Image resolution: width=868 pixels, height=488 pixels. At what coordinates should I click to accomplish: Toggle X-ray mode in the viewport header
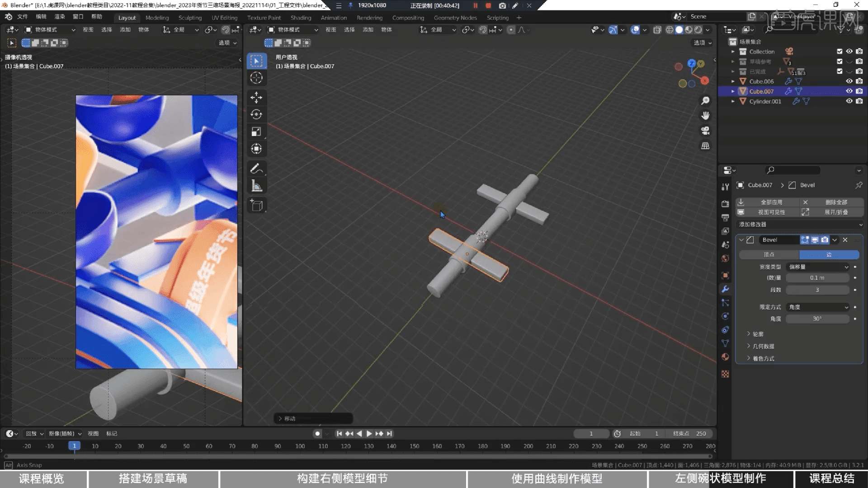[x=657, y=30]
